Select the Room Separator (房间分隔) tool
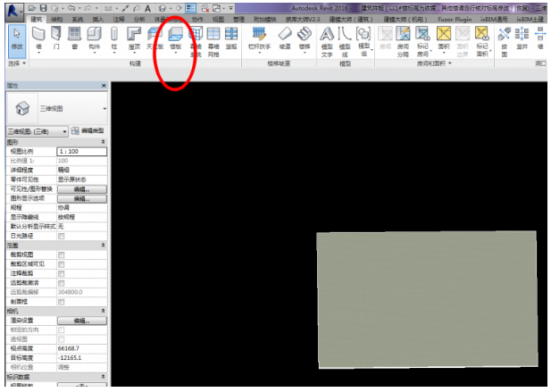Viewport: 551px width, 392px height. (x=403, y=41)
